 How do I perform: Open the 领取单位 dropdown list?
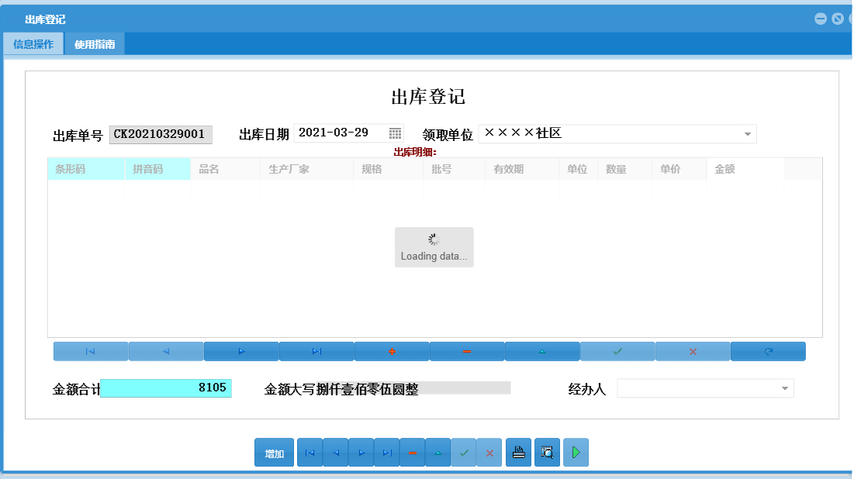pos(747,133)
